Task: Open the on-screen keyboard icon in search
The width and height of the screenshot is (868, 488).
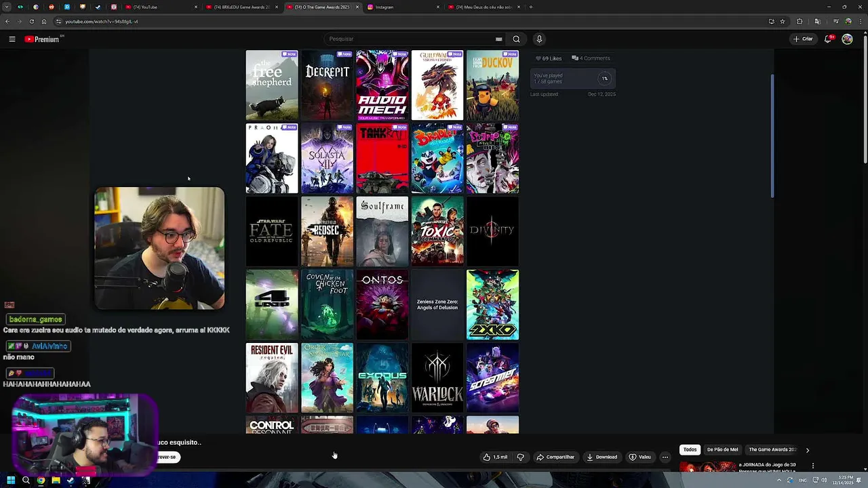Action: 498,39
